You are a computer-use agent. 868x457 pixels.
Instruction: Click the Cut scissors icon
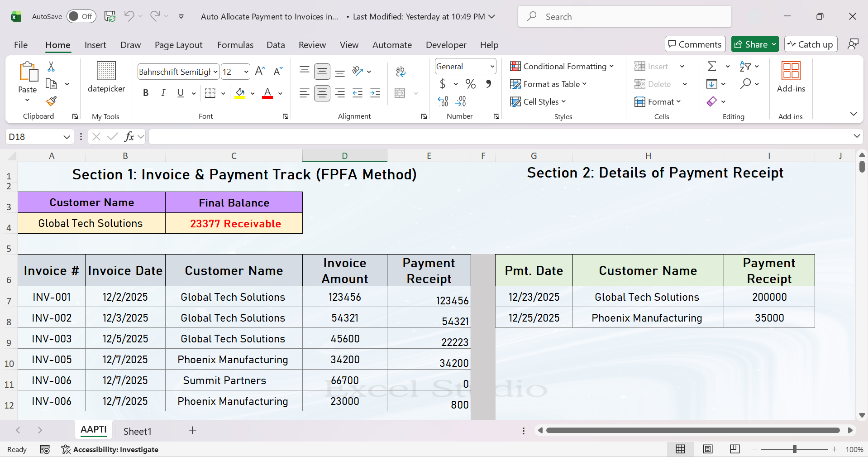click(51, 67)
